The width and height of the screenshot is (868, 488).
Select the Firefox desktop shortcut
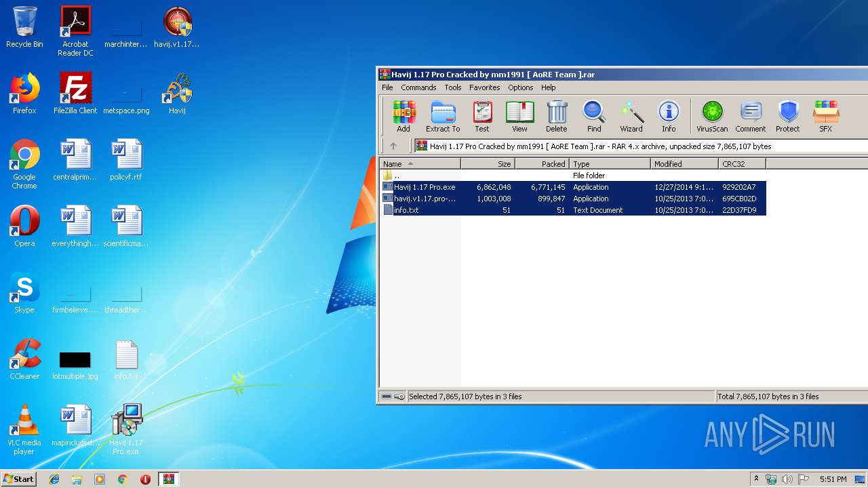[24, 94]
